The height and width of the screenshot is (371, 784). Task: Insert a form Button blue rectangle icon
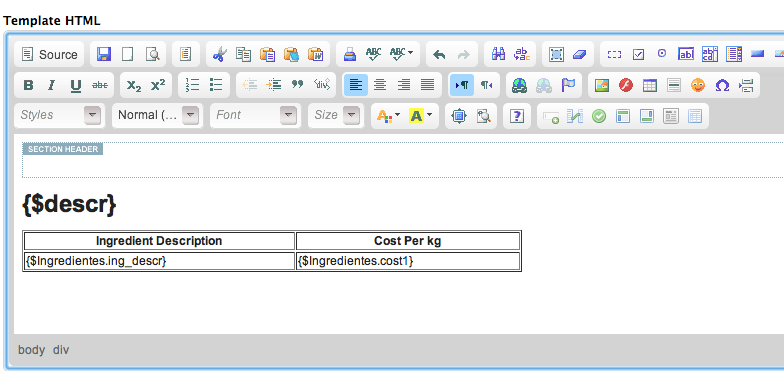(x=758, y=54)
